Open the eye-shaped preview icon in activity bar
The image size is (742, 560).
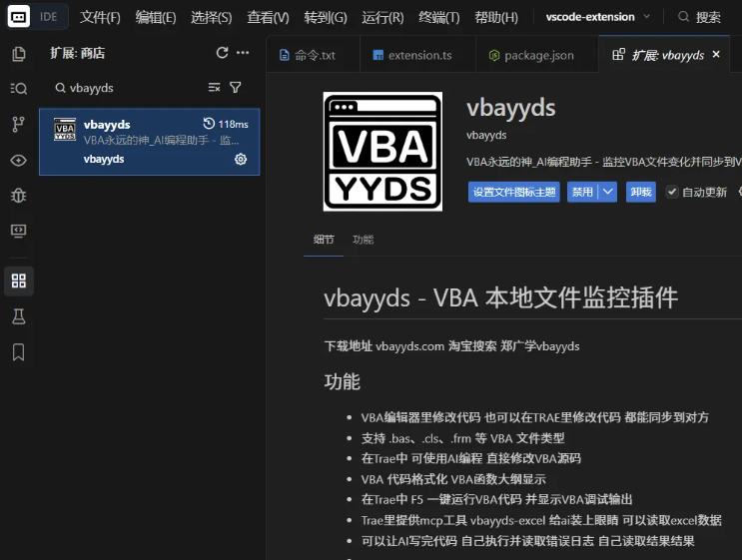coord(18,161)
